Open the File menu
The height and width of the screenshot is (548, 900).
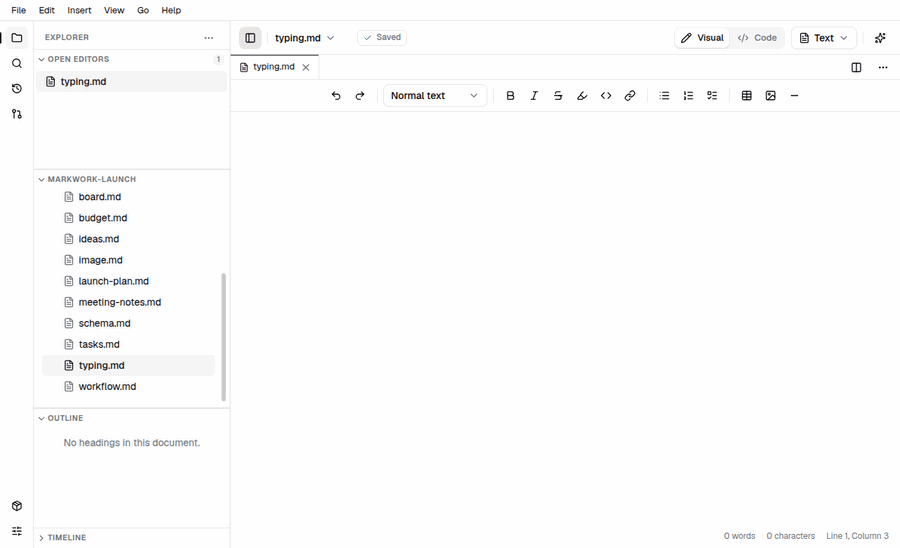click(18, 10)
